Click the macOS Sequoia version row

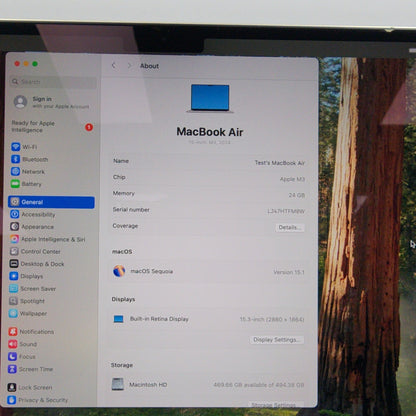click(x=209, y=271)
